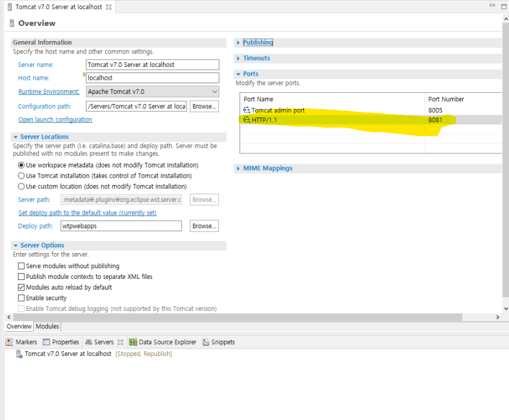Collapse the Server Locations section
Viewport: 509px width, 420px height.
tap(16, 137)
